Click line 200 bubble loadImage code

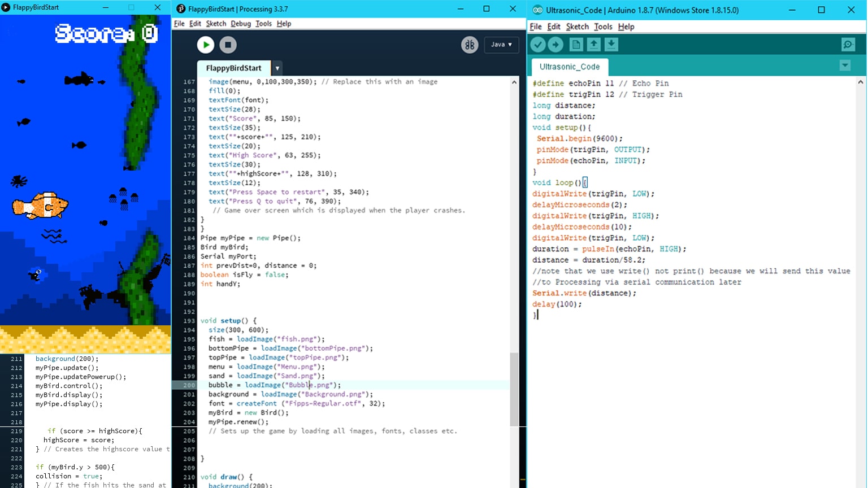pyautogui.click(x=275, y=385)
